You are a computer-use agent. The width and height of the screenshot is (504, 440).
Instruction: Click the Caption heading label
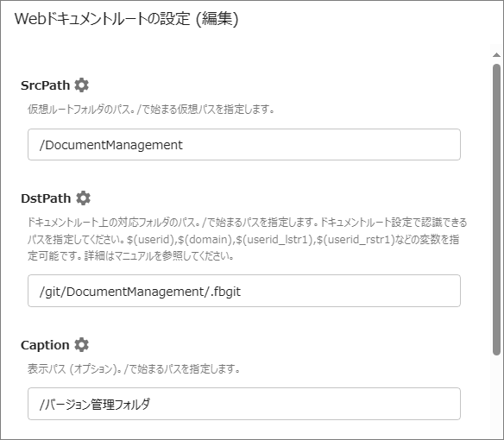point(45,345)
